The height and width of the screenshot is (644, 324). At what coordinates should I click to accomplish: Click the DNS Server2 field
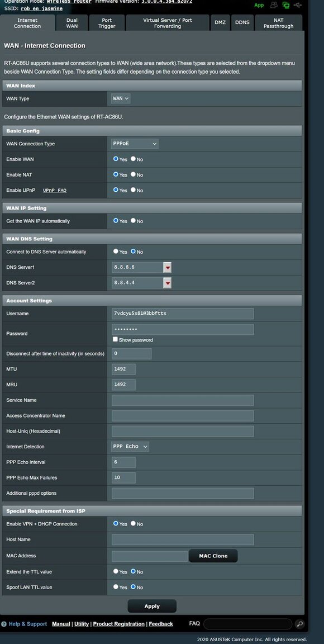pyautogui.click(x=137, y=283)
